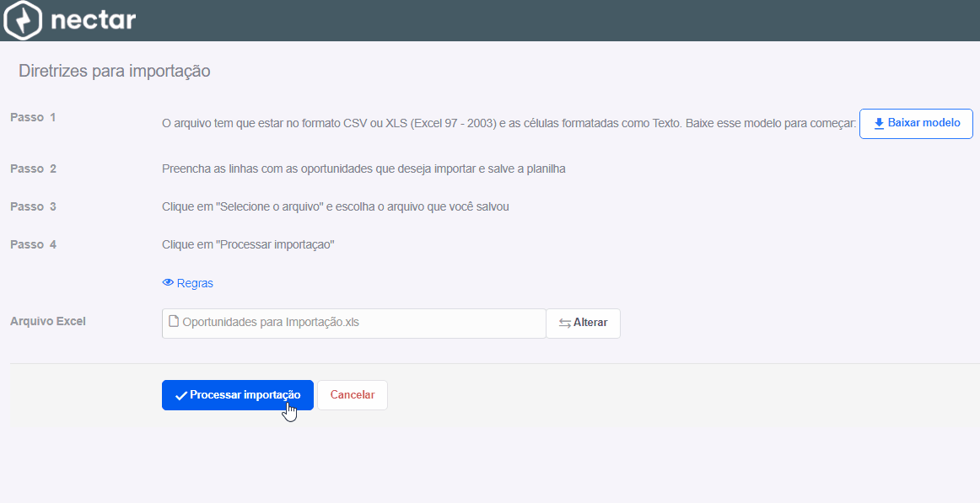Screen dimensions: 980x503
Task: Click the 'Preencha as linhas' instruction text
Action: [x=363, y=169]
